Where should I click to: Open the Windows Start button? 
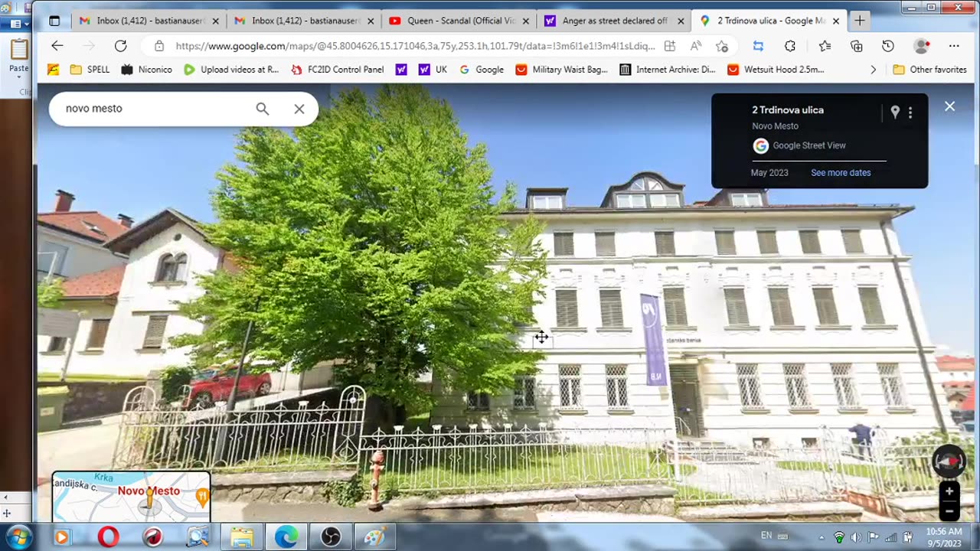coord(18,537)
